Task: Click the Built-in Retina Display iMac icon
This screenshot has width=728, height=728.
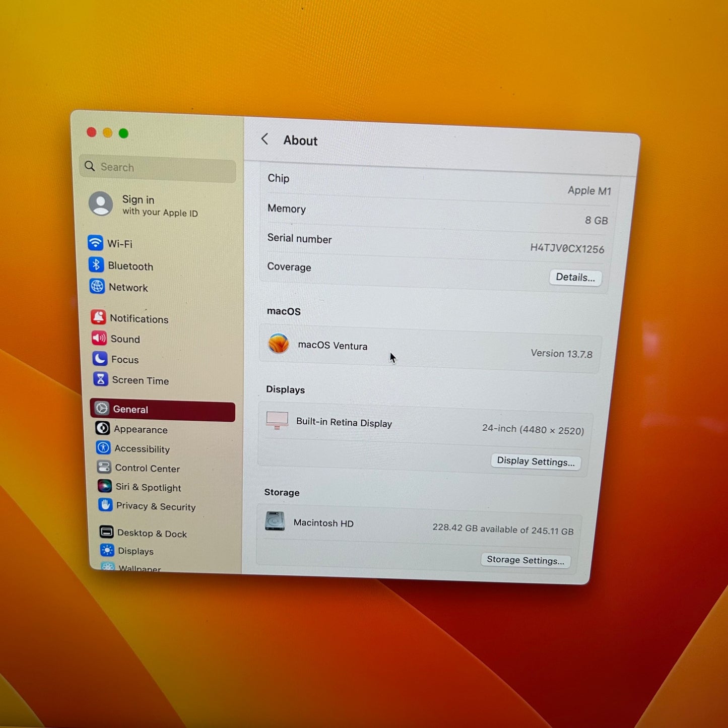Action: pos(277,421)
